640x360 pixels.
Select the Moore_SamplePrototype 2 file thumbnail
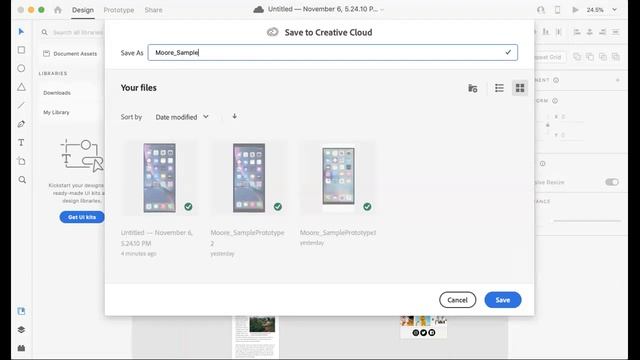coord(249,178)
